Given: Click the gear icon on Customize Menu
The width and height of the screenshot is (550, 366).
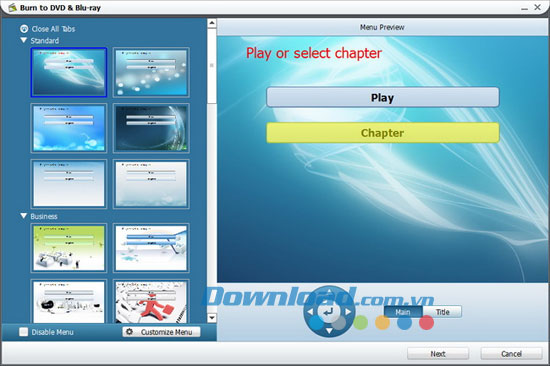Looking at the screenshot, I should click(129, 332).
